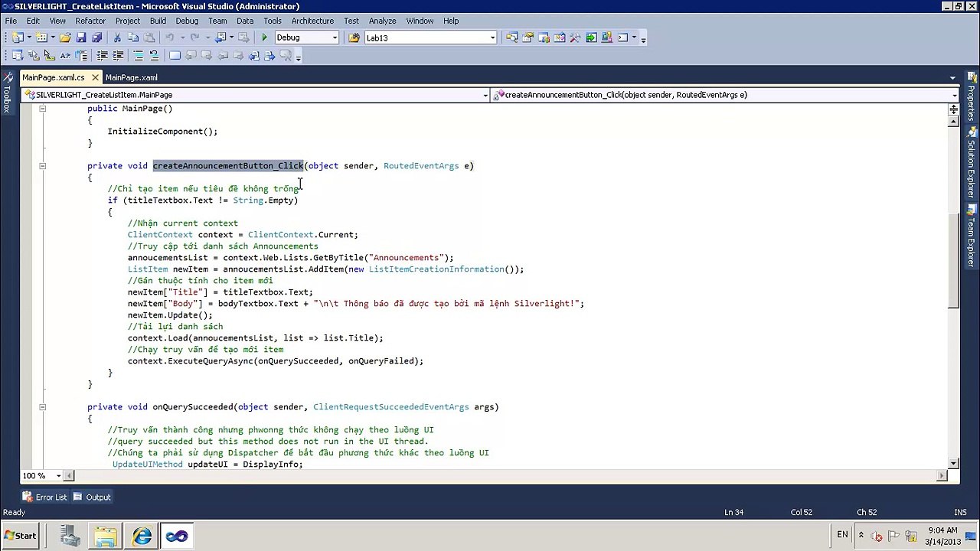
Task: Click the Open File folder icon
Action: point(65,37)
